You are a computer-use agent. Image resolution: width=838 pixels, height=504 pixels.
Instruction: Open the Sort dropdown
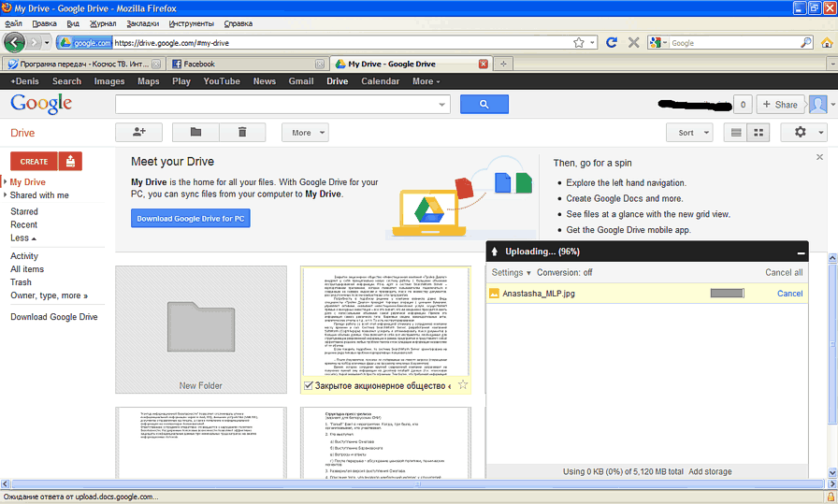click(689, 132)
